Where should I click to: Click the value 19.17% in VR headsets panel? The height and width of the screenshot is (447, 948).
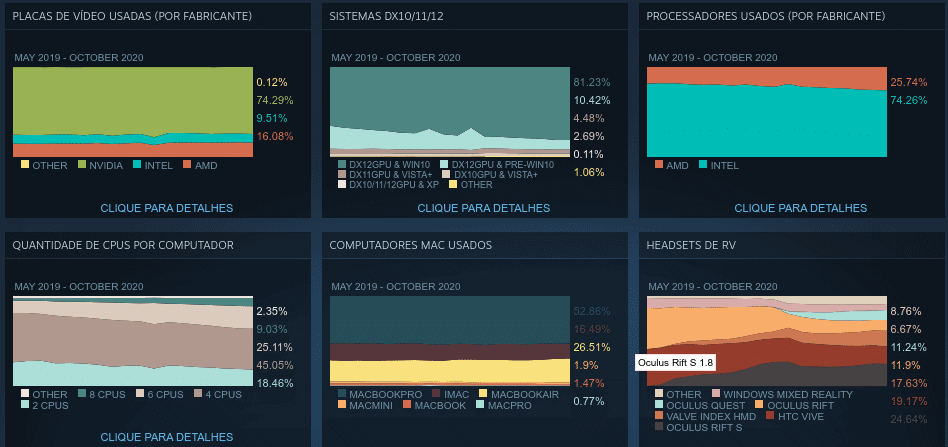point(909,400)
